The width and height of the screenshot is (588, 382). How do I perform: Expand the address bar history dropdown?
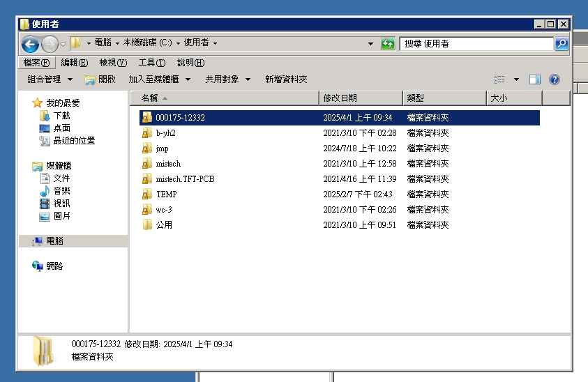(x=370, y=44)
